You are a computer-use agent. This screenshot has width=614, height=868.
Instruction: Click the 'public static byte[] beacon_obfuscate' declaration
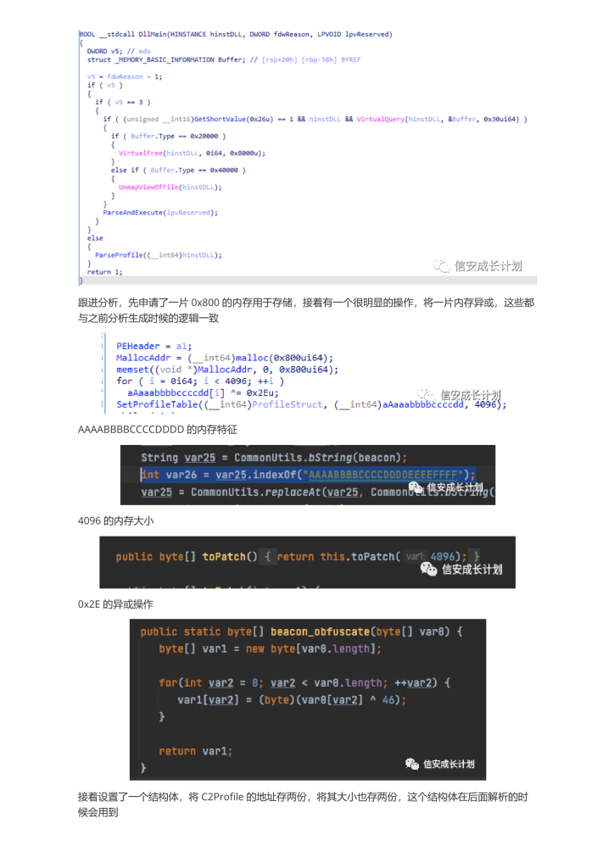pyautogui.click(x=302, y=632)
